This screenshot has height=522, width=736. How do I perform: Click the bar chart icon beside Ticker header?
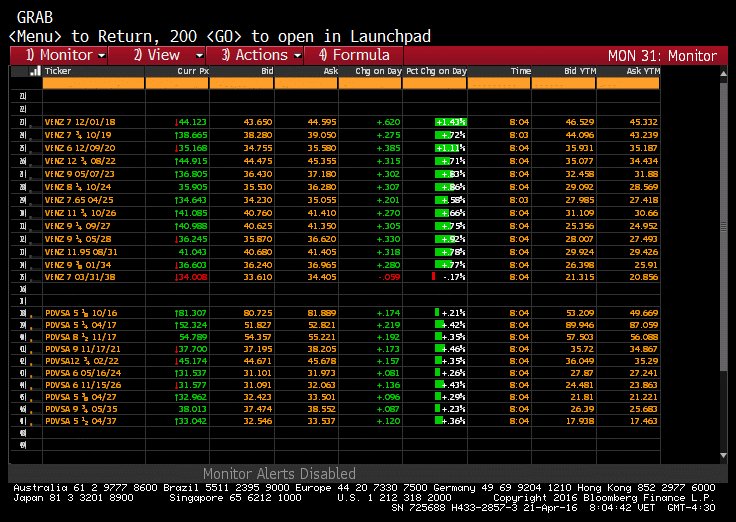[35, 71]
